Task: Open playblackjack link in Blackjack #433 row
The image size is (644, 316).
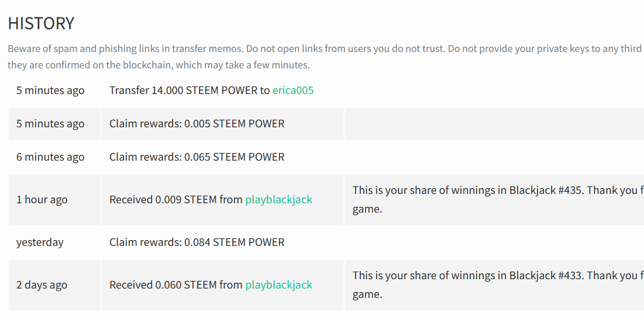Action: point(278,285)
